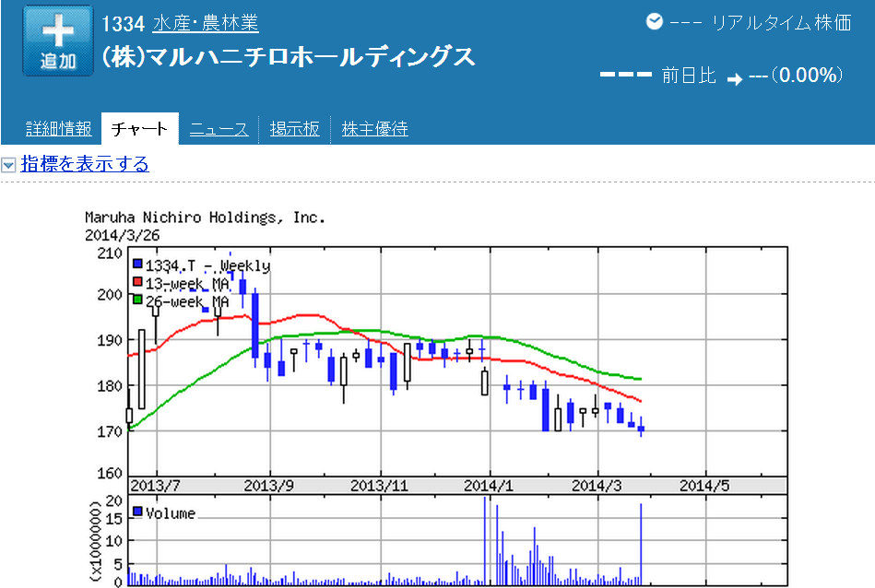Open the 水産・農林業 sector link
Image resolution: width=875 pixels, height=588 pixels.
(x=206, y=23)
